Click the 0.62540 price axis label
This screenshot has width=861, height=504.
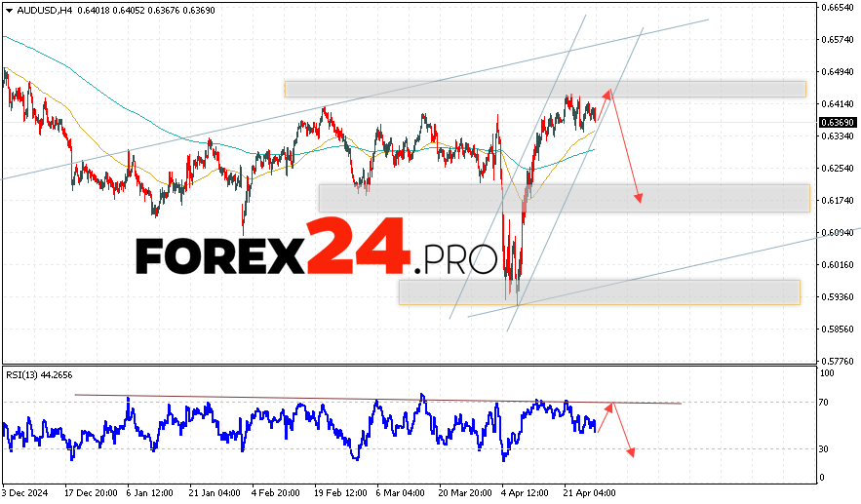(838, 168)
